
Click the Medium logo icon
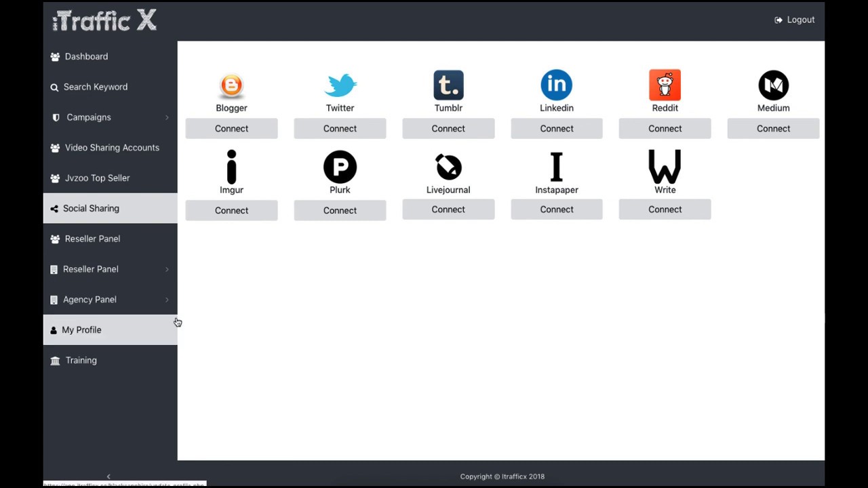pyautogui.click(x=773, y=85)
